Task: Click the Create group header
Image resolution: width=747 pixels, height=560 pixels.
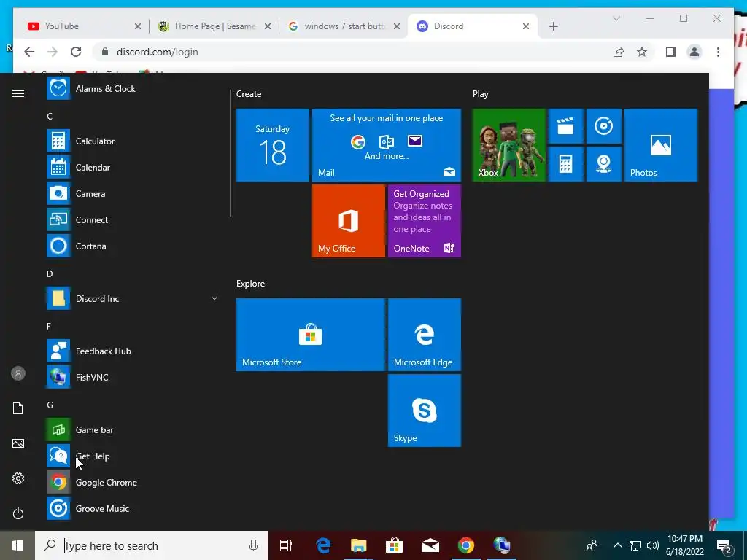Action: point(249,94)
